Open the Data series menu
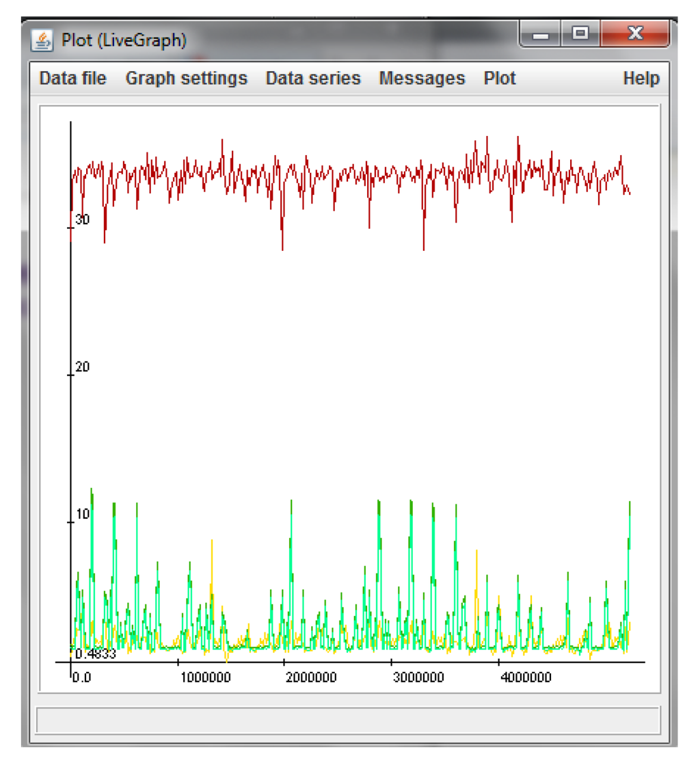The height and width of the screenshot is (769, 700). click(x=313, y=79)
